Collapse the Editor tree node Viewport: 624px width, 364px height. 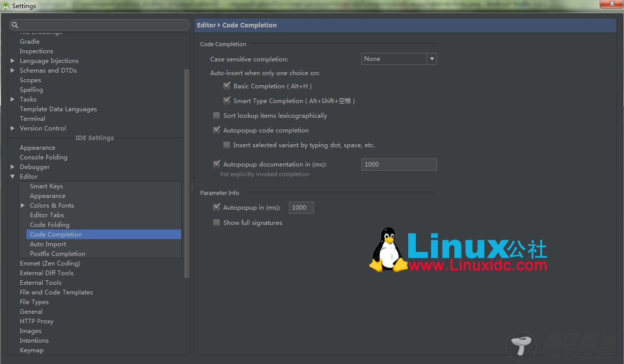pyautogui.click(x=13, y=177)
